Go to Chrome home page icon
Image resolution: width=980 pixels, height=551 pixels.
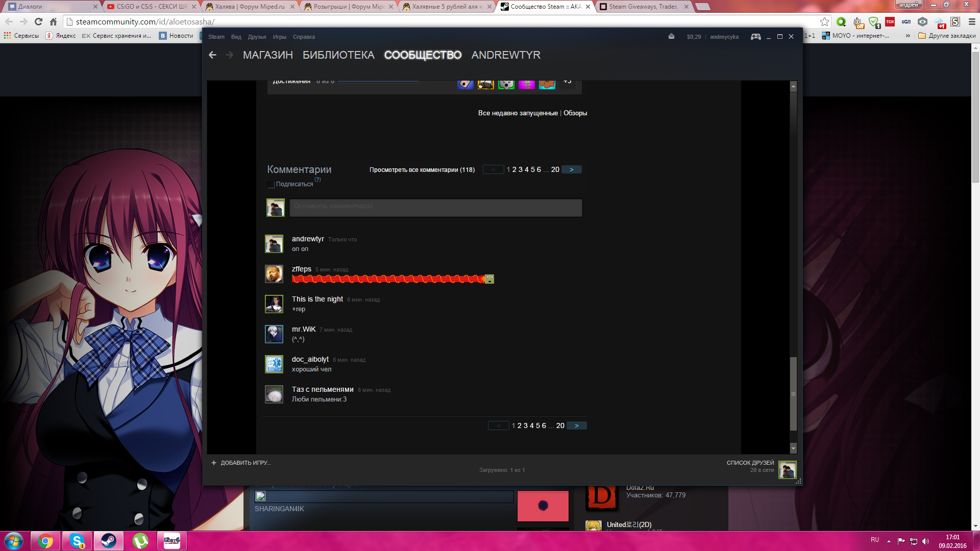pos(53,22)
